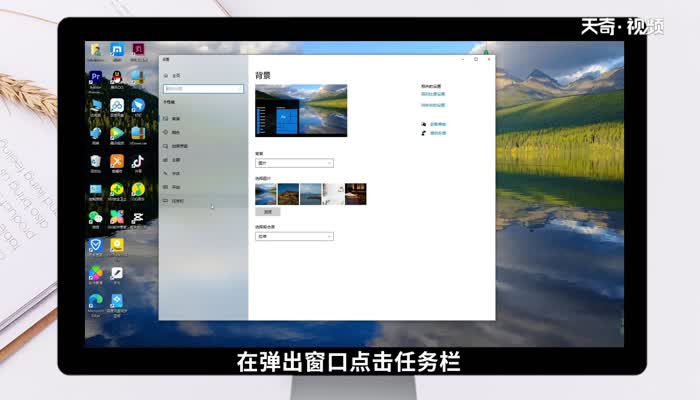Open Fonts section in sidebar

pos(203,173)
